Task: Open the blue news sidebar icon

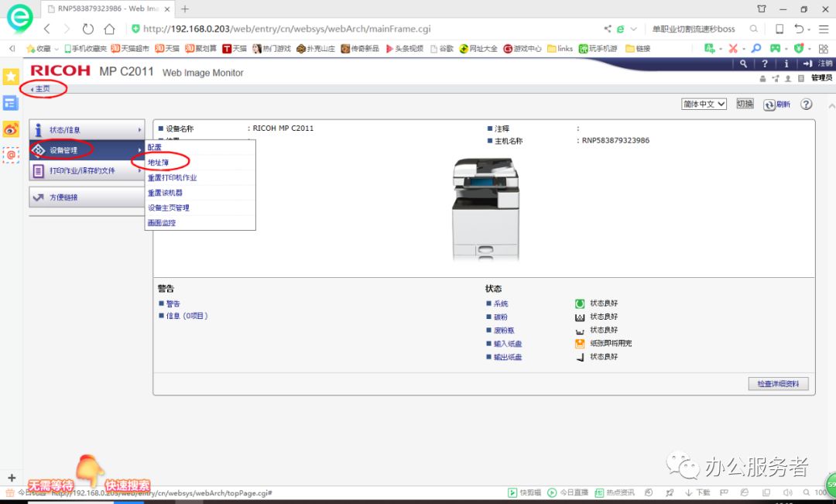Action: click(x=11, y=103)
